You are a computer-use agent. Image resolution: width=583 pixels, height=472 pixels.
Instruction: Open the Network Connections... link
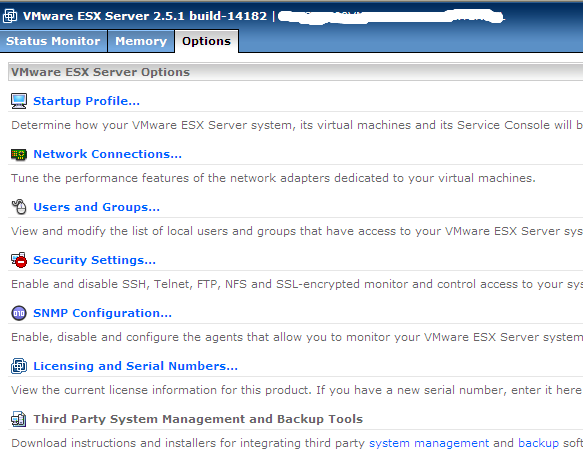tap(107, 154)
